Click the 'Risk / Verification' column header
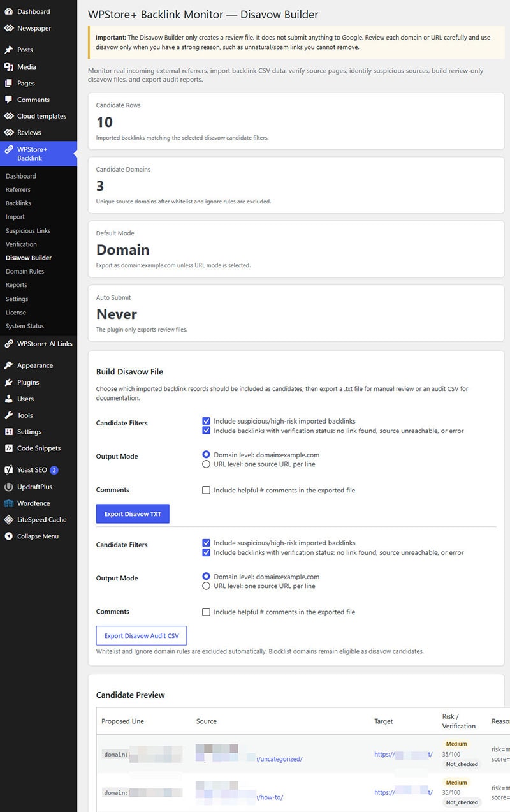The height and width of the screenshot is (812, 510). tap(459, 721)
